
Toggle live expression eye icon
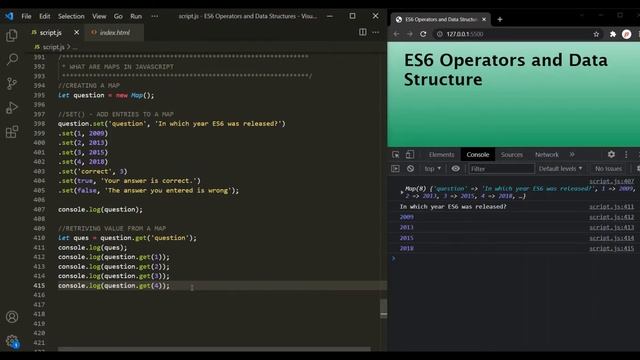456,169
